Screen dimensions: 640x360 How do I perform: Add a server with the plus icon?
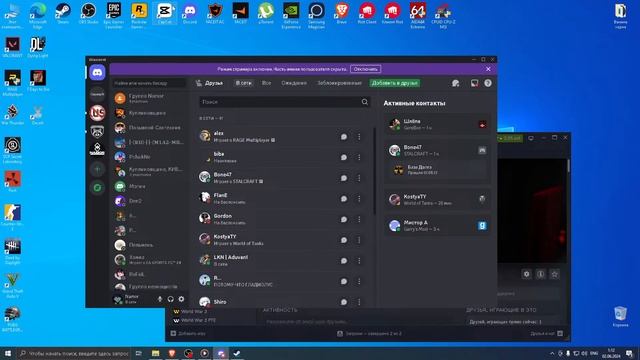(x=97, y=169)
